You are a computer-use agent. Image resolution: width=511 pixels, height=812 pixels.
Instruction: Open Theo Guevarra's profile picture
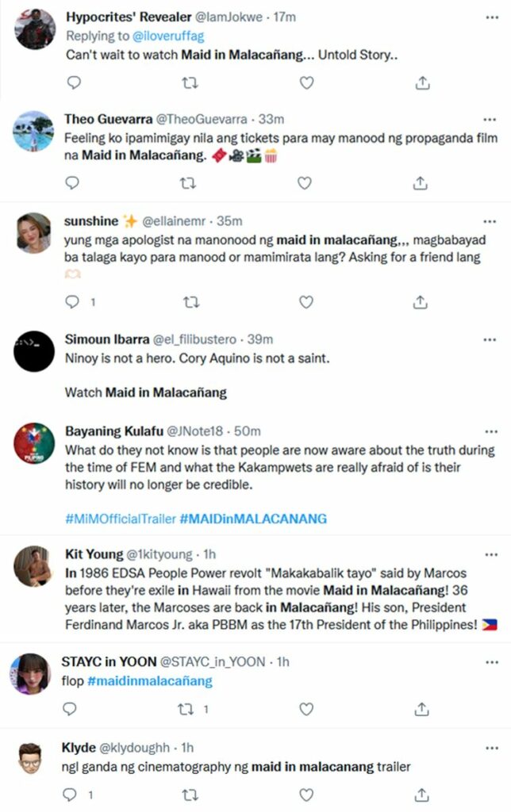tap(35, 132)
